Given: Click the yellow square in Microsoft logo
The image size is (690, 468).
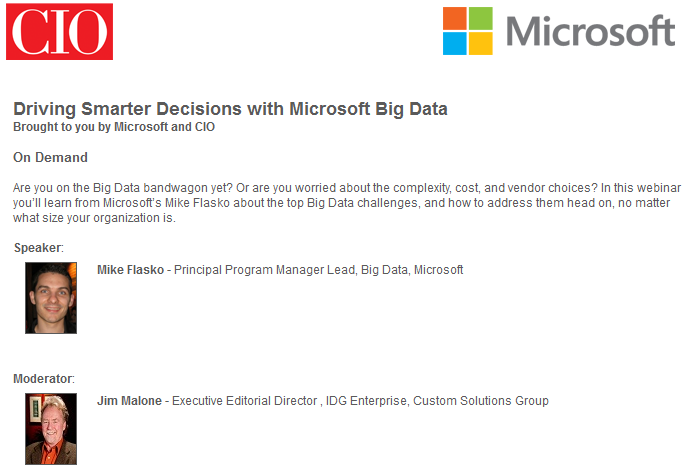Looking at the screenshot, I should [x=481, y=44].
